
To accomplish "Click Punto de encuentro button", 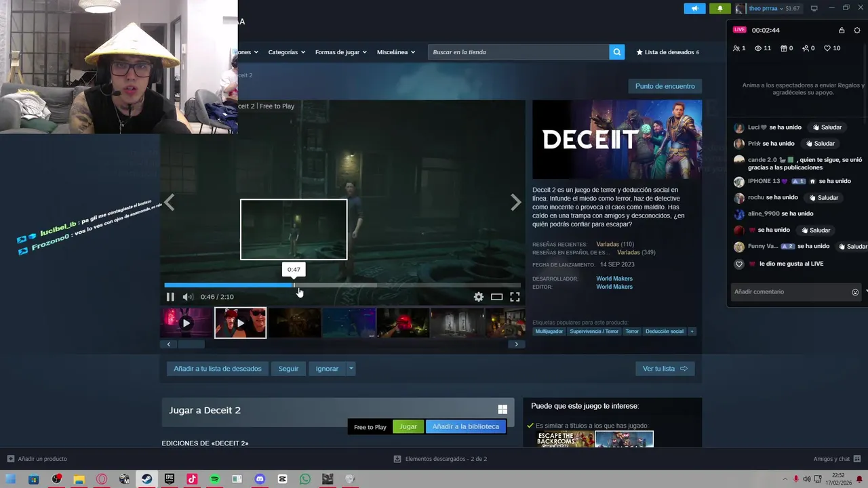I will tap(665, 86).
